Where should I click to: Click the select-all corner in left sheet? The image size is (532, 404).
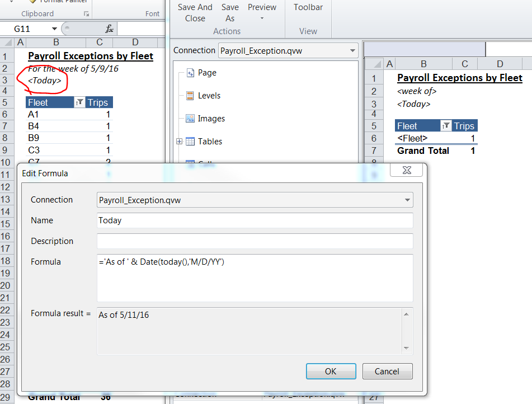pyautogui.click(x=7, y=42)
